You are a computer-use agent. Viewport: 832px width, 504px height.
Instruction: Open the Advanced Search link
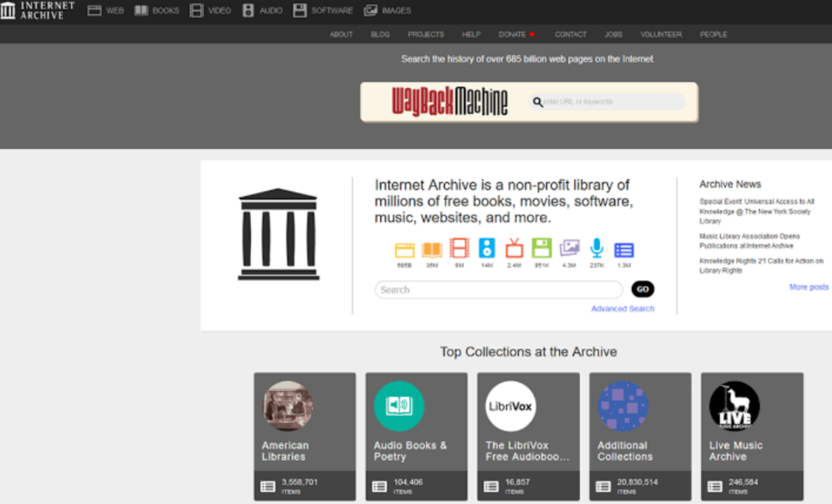pyautogui.click(x=622, y=309)
